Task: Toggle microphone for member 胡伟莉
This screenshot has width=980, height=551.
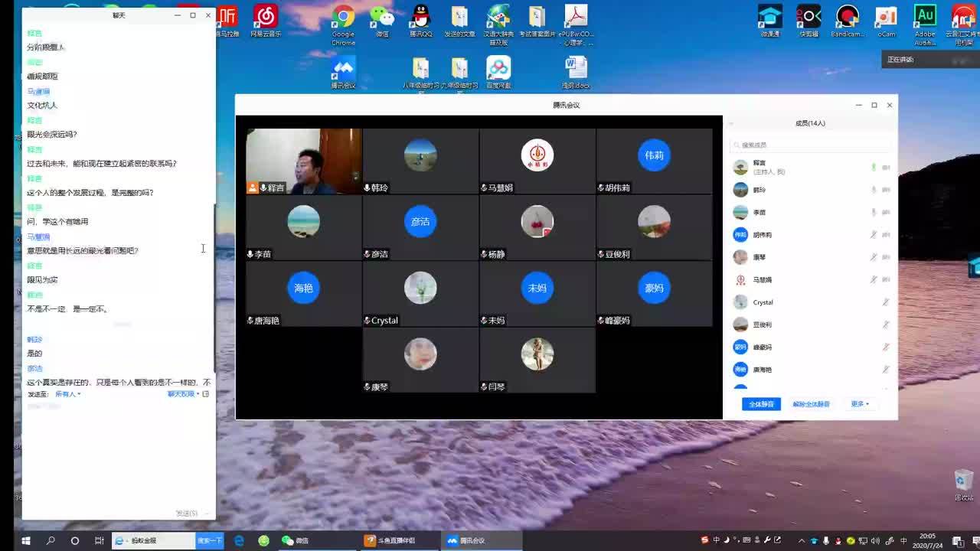Action: point(874,235)
